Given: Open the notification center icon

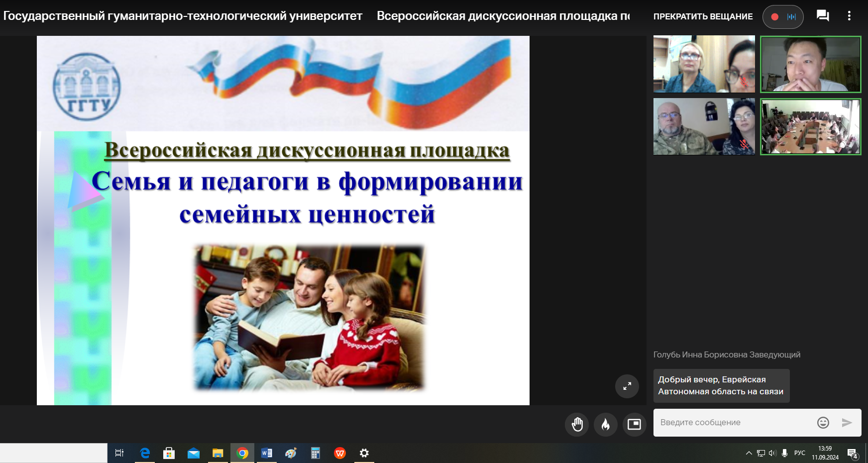Looking at the screenshot, I should coord(852,453).
